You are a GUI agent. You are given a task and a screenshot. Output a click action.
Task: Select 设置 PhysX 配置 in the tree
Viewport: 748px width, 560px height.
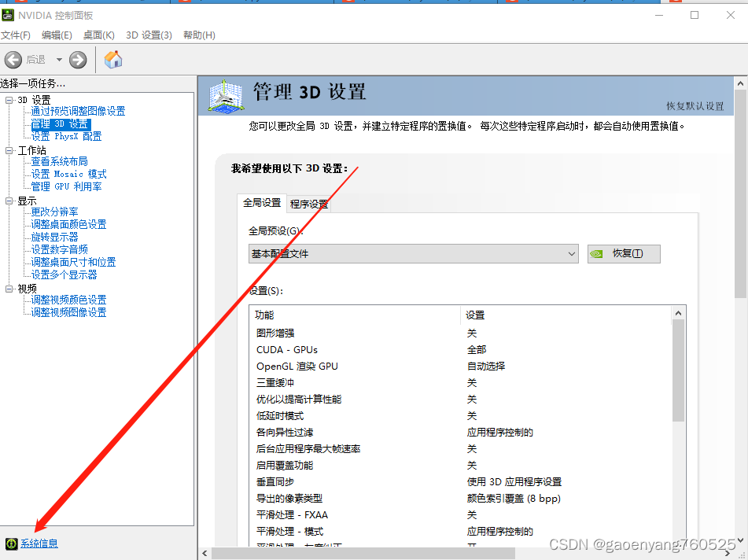coord(66,136)
